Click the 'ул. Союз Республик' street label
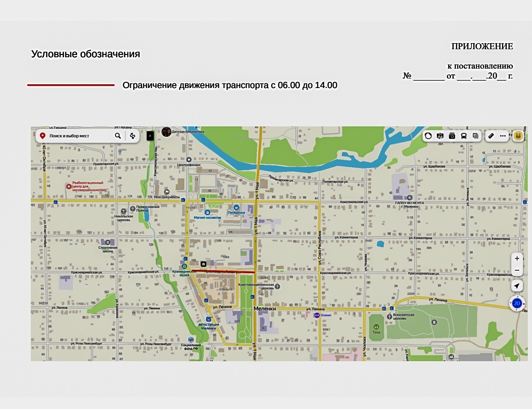532x409 pixels. click(x=320, y=248)
